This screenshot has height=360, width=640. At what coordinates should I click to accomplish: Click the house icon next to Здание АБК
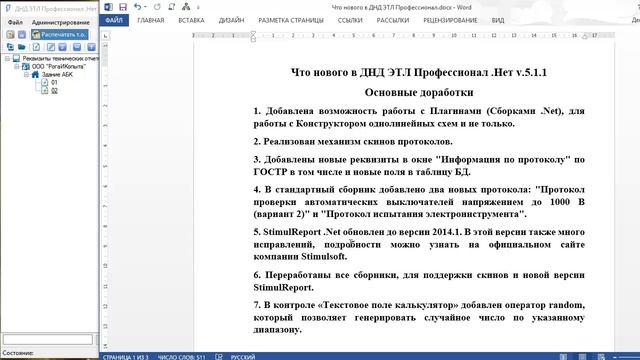36,75
